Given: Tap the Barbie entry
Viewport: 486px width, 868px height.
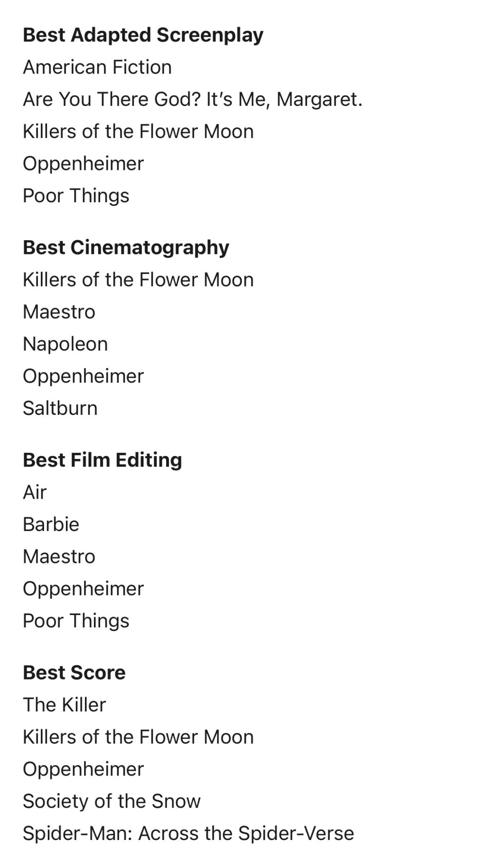Looking at the screenshot, I should (51, 524).
